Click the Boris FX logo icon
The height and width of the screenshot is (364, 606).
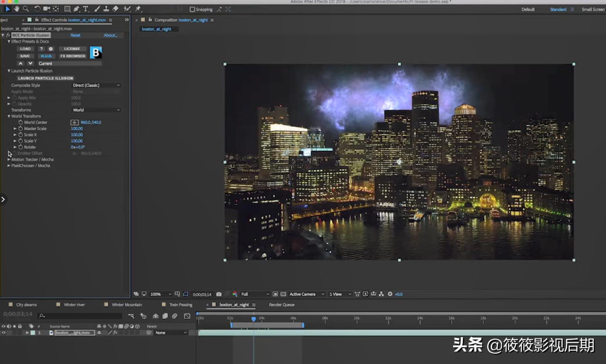coord(96,52)
